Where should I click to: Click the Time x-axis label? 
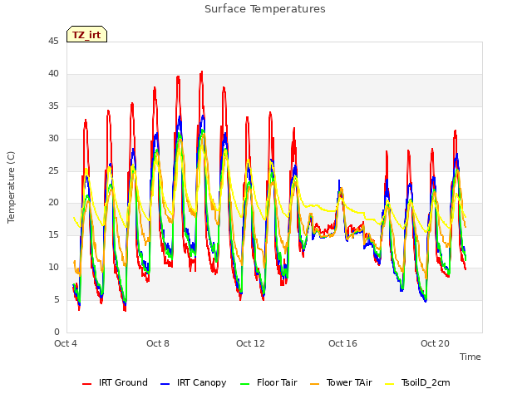(x=470, y=357)
